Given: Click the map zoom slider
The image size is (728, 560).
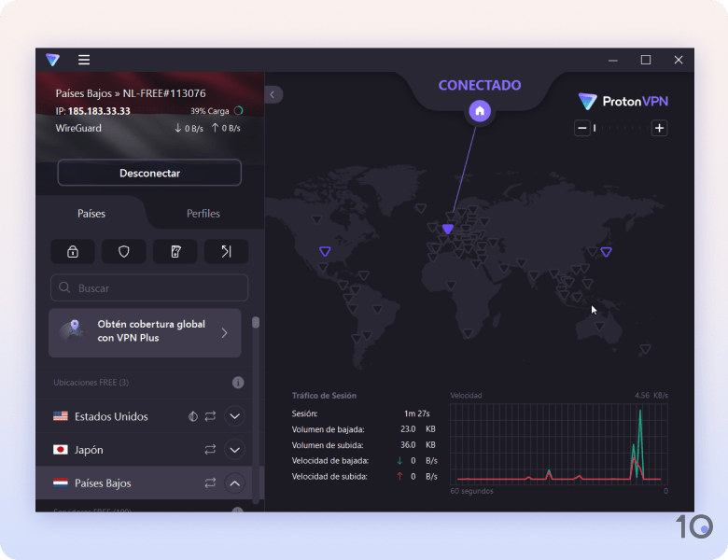Looking at the screenshot, I should [x=621, y=128].
